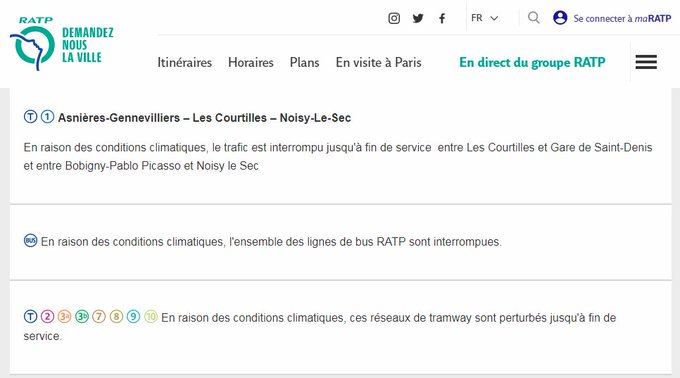Open the FR language dropdown
680x378 pixels.
(484, 18)
